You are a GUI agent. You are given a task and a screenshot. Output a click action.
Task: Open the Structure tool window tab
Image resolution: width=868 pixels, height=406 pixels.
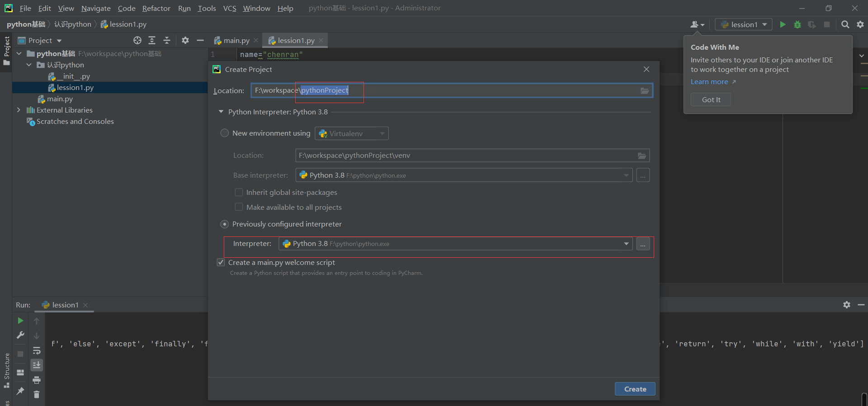pyautogui.click(x=6, y=370)
